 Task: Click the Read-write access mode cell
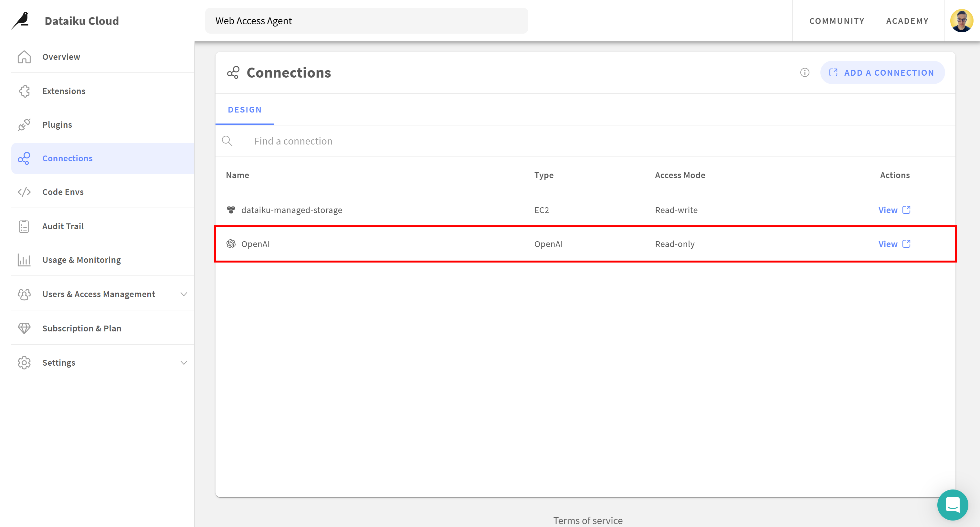[x=676, y=210]
